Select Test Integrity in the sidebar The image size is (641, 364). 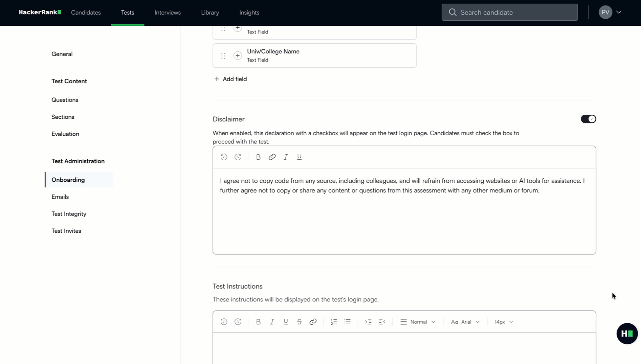click(x=69, y=213)
